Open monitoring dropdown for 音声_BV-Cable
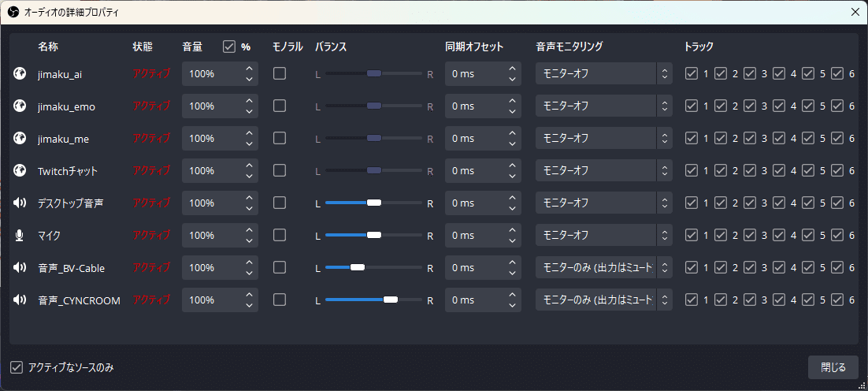 [604, 267]
